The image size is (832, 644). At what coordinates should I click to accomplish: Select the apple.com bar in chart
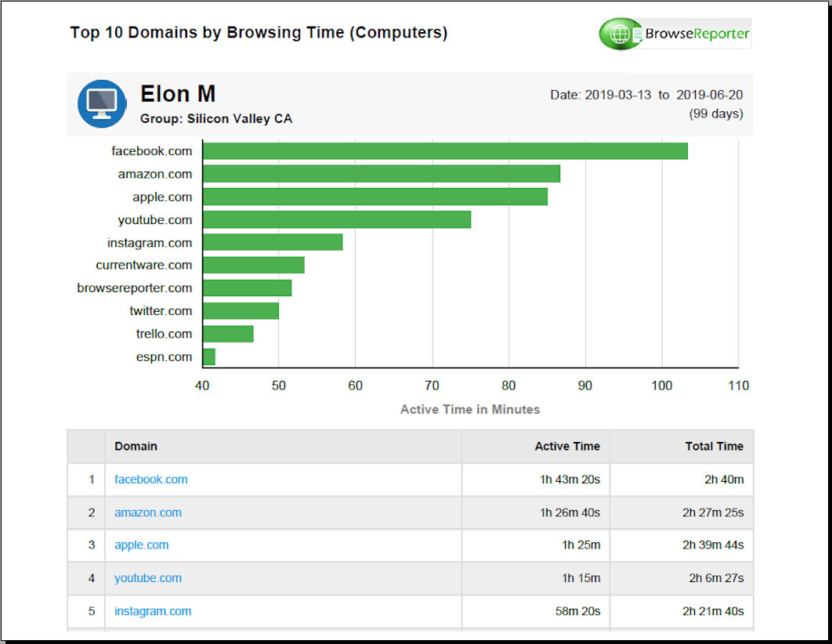coord(375,197)
